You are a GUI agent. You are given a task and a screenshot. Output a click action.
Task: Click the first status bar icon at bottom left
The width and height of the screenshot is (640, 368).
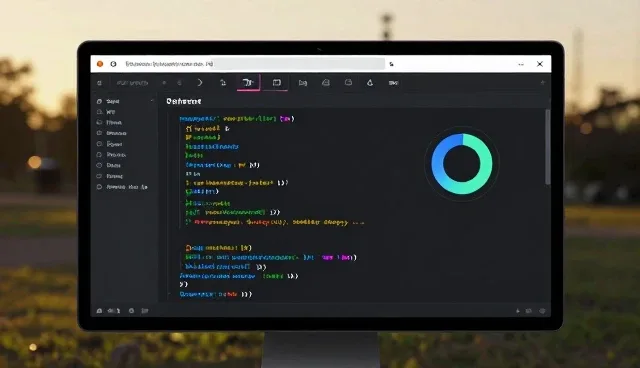pyautogui.click(x=99, y=311)
